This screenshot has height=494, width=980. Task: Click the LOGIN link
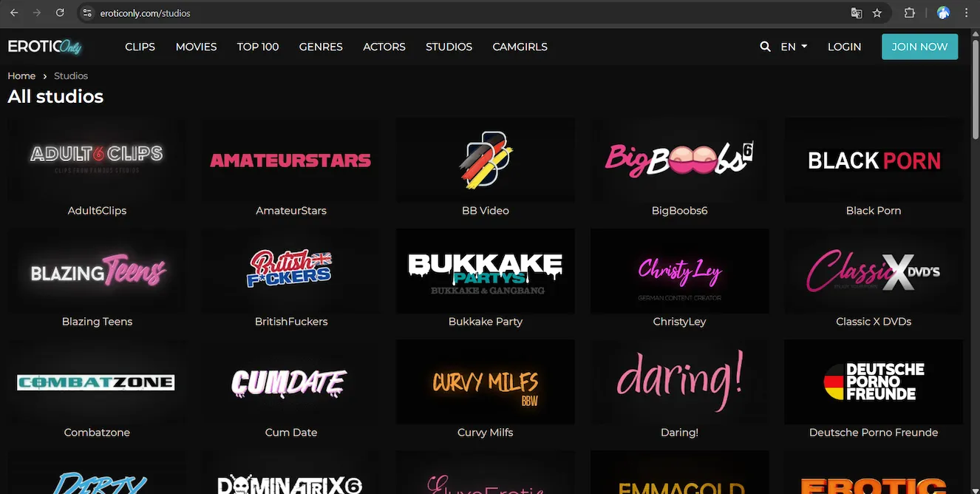click(x=844, y=47)
